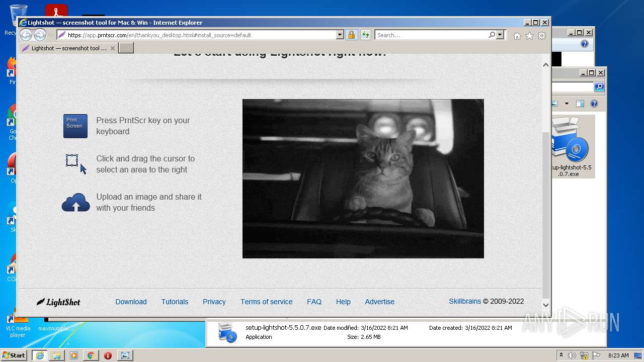Click the select-area cursor icon
The height and width of the screenshot is (362, 644).
76,164
